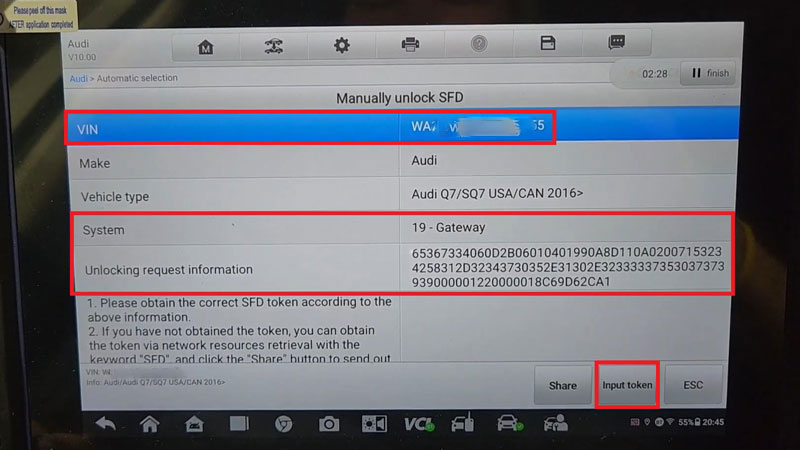800x450 pixels.
Task: Open the car with person icon
Action: pos(556,423)
